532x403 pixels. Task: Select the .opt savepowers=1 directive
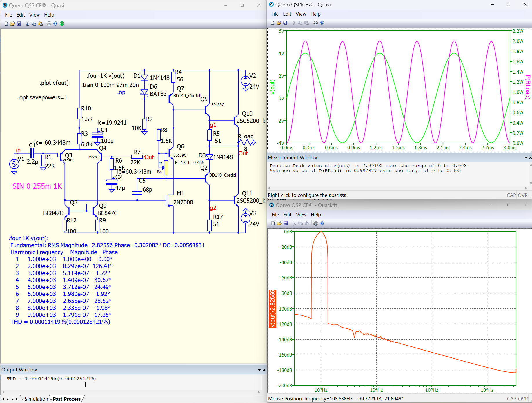pos(43,97)
